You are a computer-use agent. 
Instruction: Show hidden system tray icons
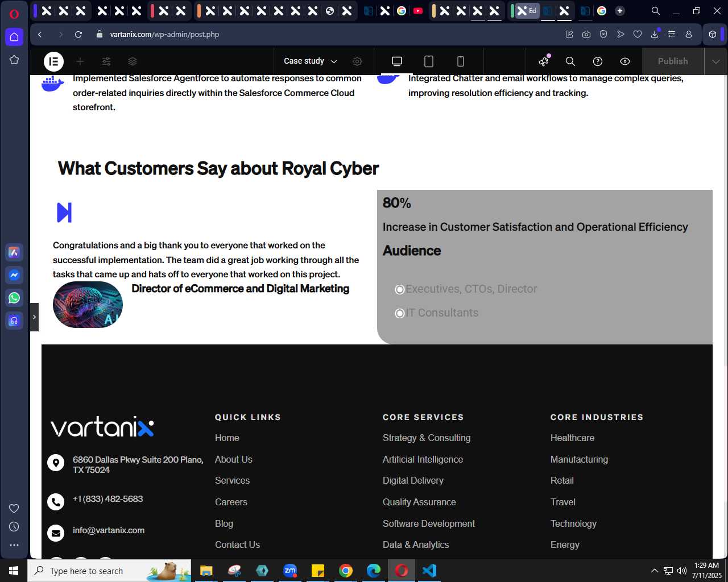click(654, 571)
